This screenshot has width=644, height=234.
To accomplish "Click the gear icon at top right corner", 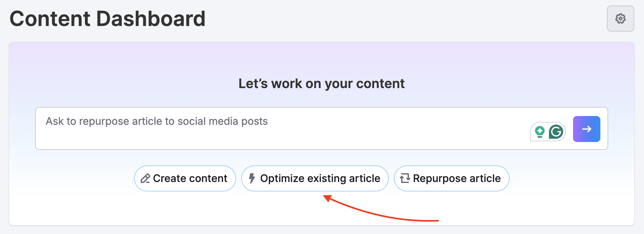I will (x=620, y=19).
